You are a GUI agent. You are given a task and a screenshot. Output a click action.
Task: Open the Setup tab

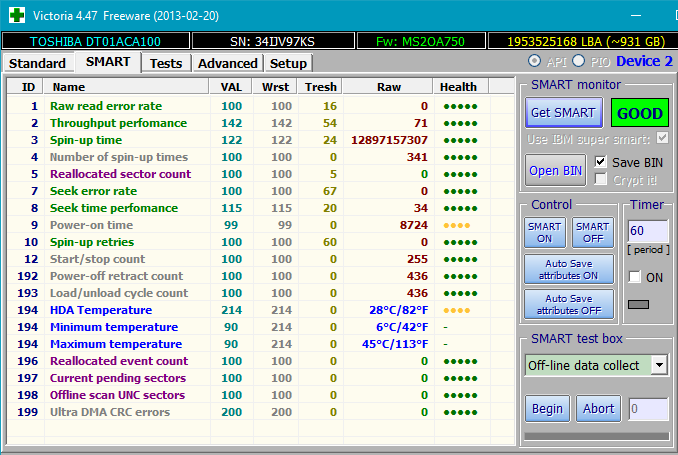tap(288, 63)
